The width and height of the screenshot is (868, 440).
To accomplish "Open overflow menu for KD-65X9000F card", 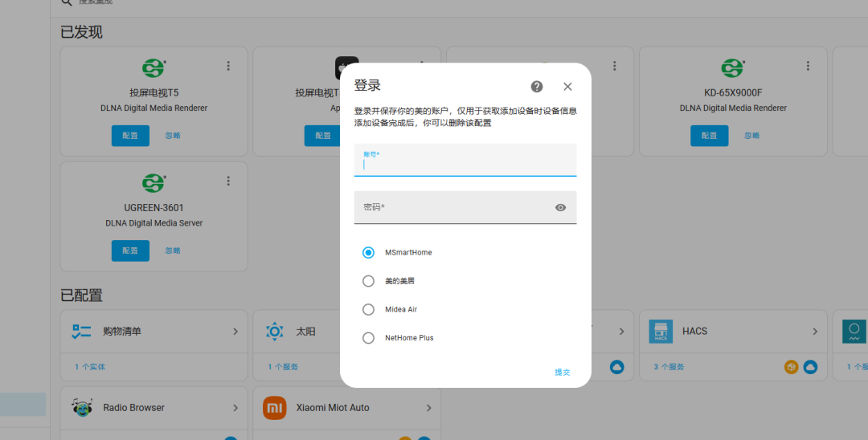I will (808, 66).
